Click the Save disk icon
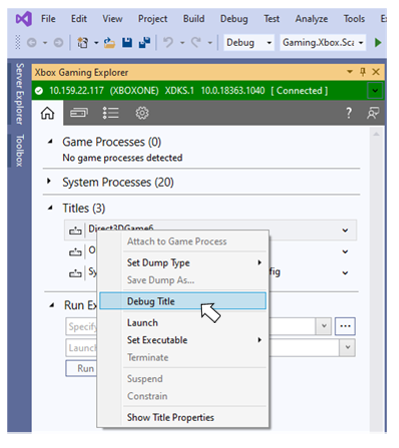 click(127, 43)
